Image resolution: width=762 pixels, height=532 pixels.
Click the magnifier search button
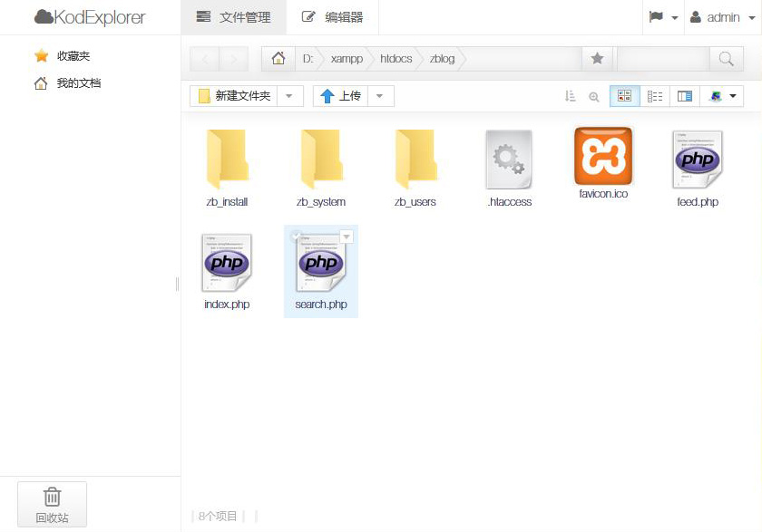click(x=726, y=59)
